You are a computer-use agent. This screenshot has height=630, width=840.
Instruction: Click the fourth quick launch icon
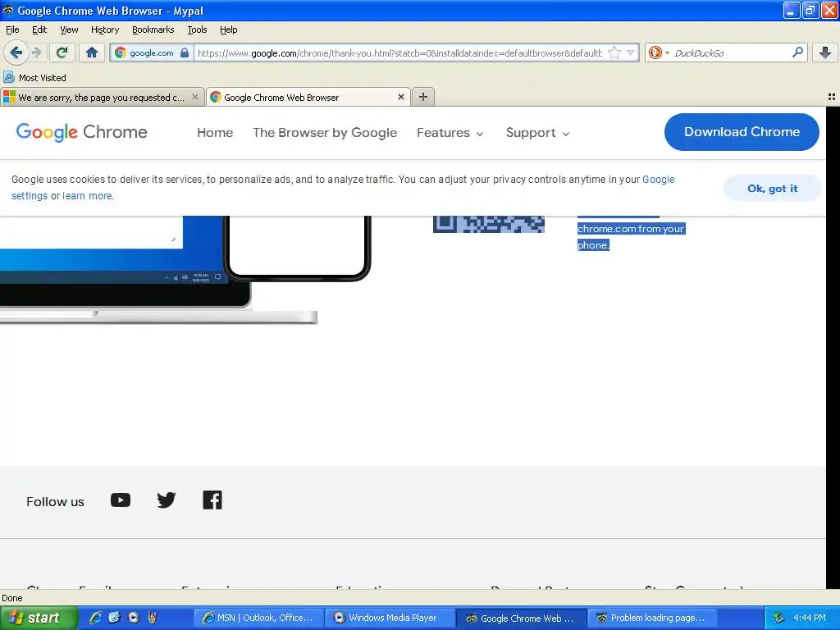(152, 618)
